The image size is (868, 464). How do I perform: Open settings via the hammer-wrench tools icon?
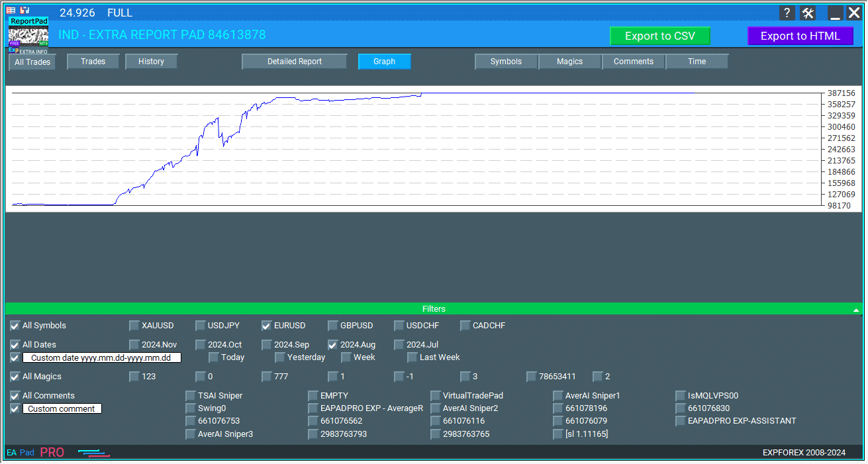[x=808, y=13]
